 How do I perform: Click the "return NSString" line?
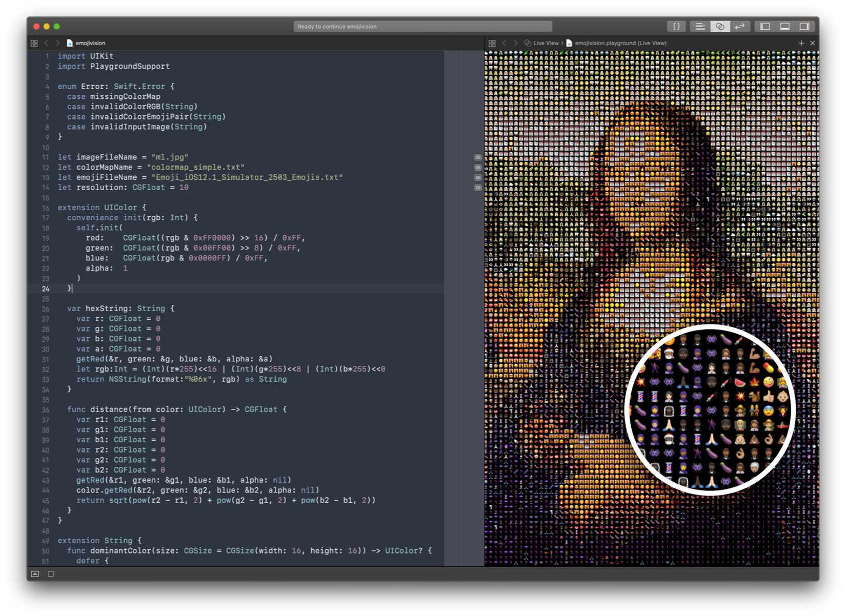coord(182,379)
